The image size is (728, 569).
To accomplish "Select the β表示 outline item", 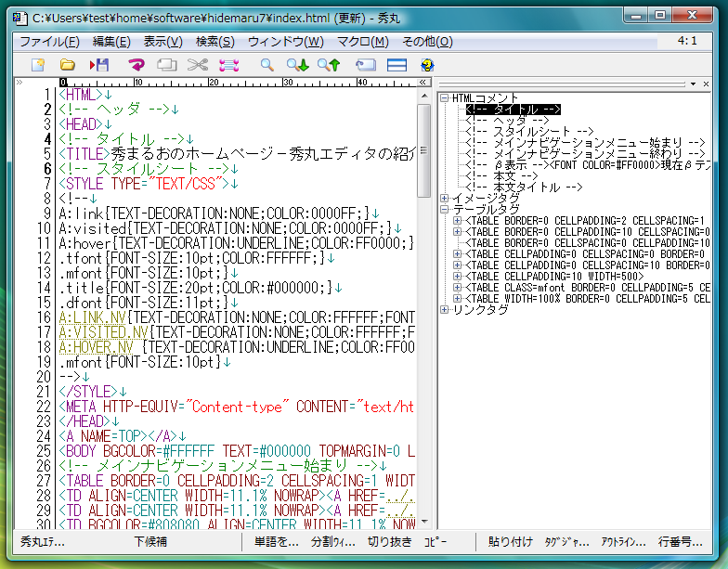I will (588, 165).
